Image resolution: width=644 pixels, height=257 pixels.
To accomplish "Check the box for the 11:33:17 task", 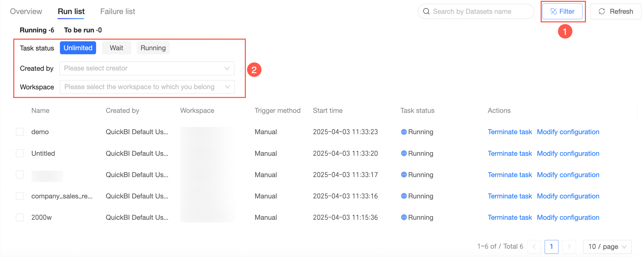I will tap(20, 175).
